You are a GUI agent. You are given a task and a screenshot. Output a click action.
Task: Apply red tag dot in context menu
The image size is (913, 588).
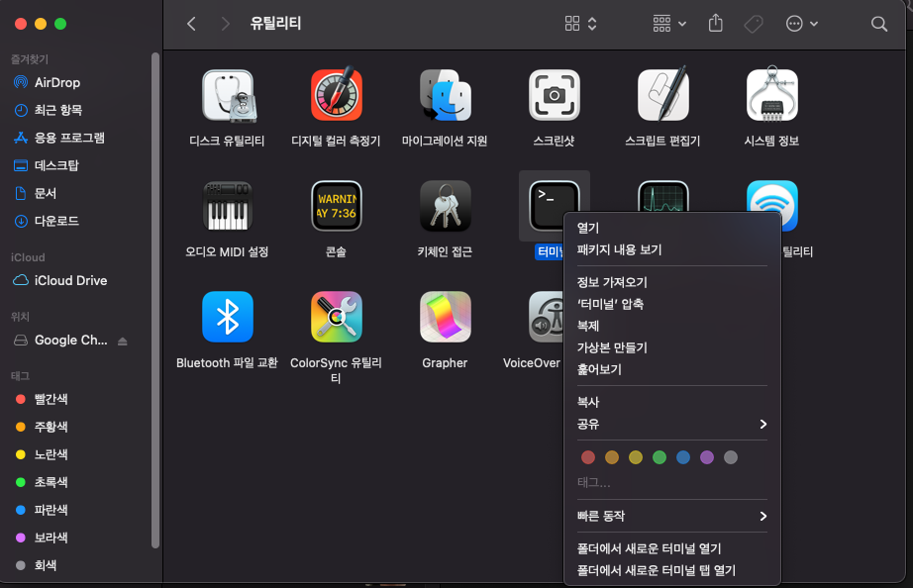click(588, 457)
